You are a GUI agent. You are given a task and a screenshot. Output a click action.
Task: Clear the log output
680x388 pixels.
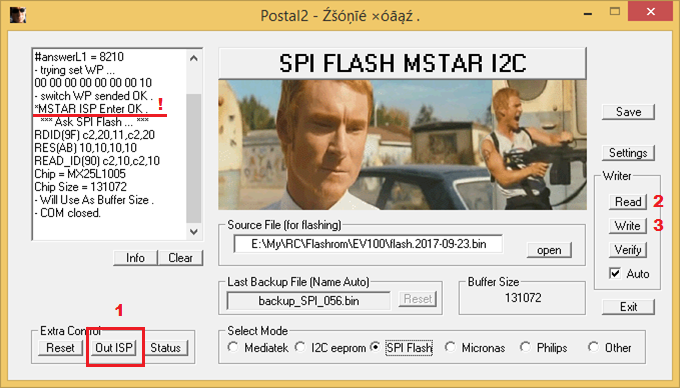pyautogui.click(x=180, y=258)
